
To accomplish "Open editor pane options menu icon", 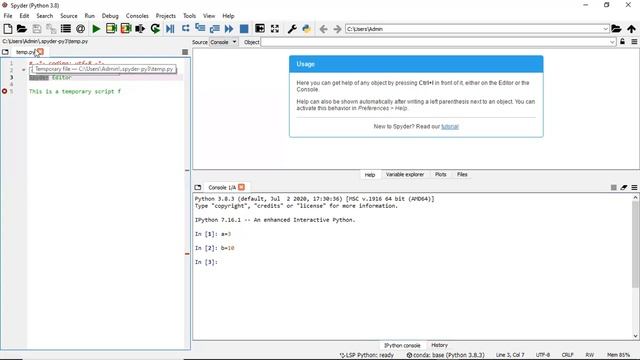I will [185, 52].
